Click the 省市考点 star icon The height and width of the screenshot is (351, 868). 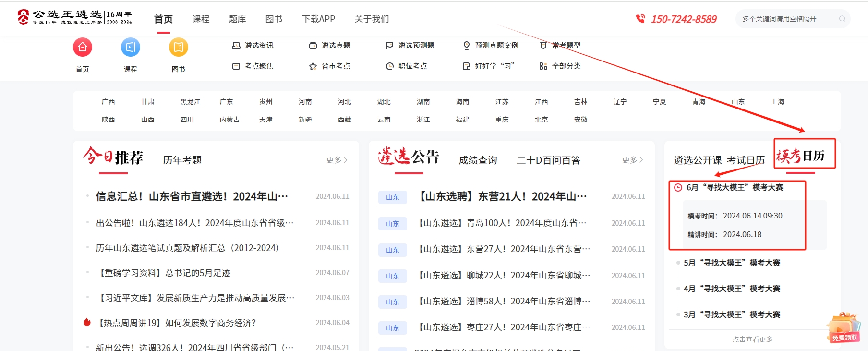[313, 66]
